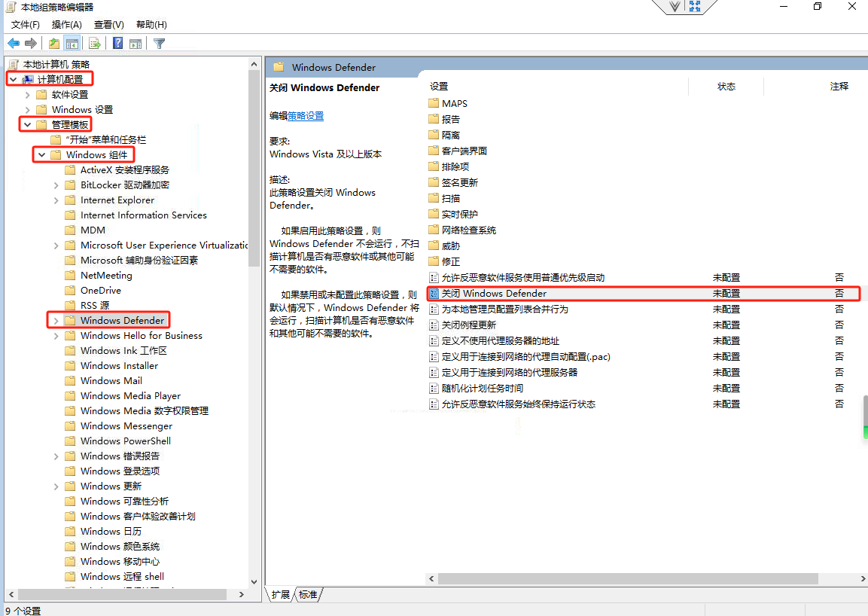This screenshot has width=868, height=616.
Task: Click settings list horizontal scroll left arrow
Action: pyautogui.click(x=432, y=578)
